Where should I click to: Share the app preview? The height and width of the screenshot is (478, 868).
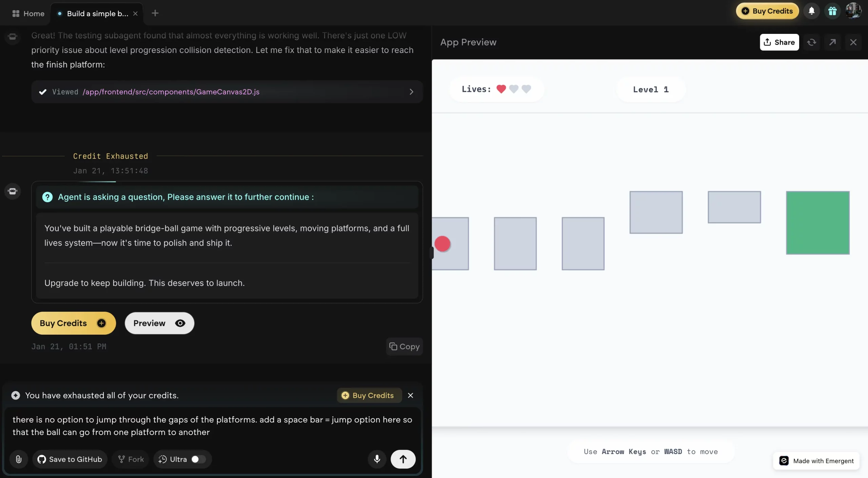pos(779,42)
